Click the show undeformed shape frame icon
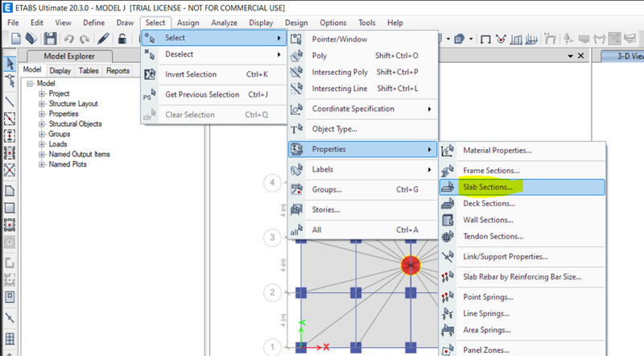 click(485, 39)
